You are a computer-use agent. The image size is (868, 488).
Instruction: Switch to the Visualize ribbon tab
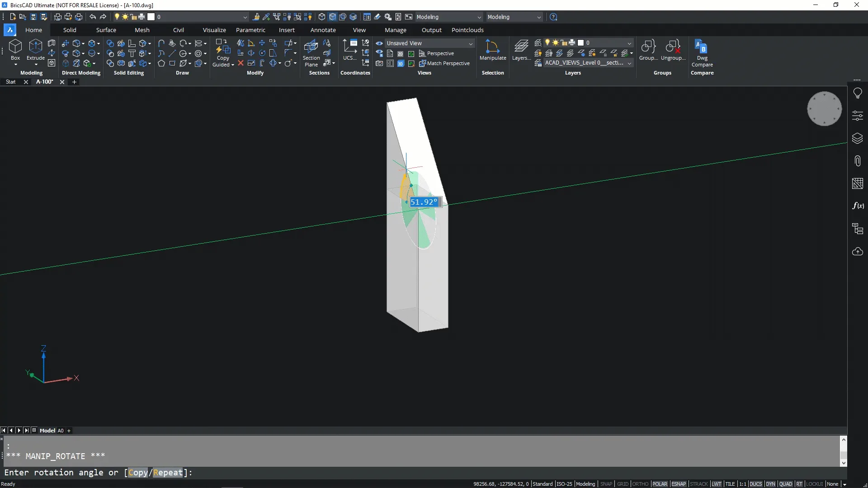click(x=214, y=30)
